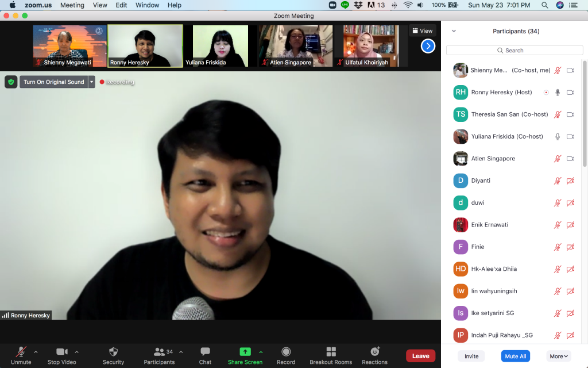Turn On Original Sound
The height and width of the screenshot is (368, 588).
coord(53,82)
